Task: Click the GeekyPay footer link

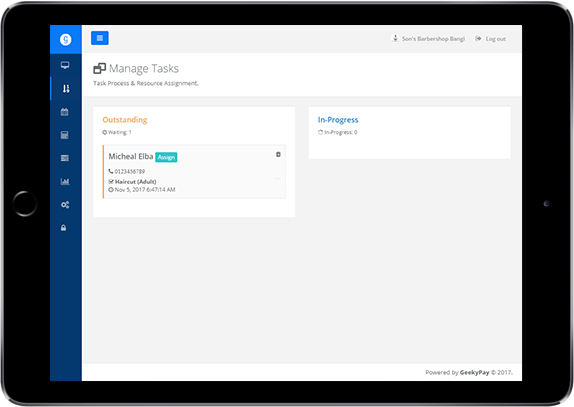Action: 474,373
